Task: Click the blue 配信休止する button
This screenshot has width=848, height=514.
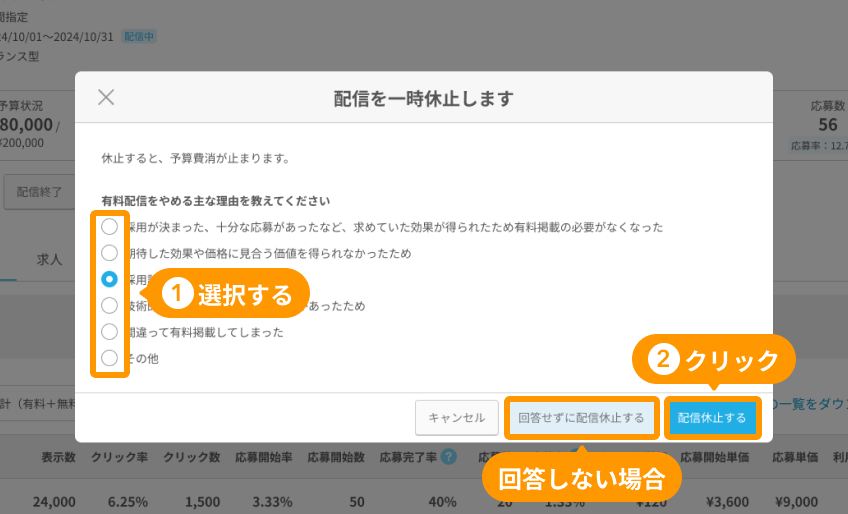Action: (712, 418)
